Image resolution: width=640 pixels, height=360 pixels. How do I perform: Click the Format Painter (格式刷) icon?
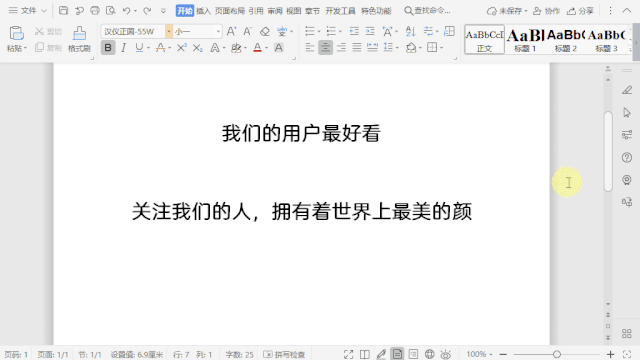pyautogui.click(x=79, y=39)
